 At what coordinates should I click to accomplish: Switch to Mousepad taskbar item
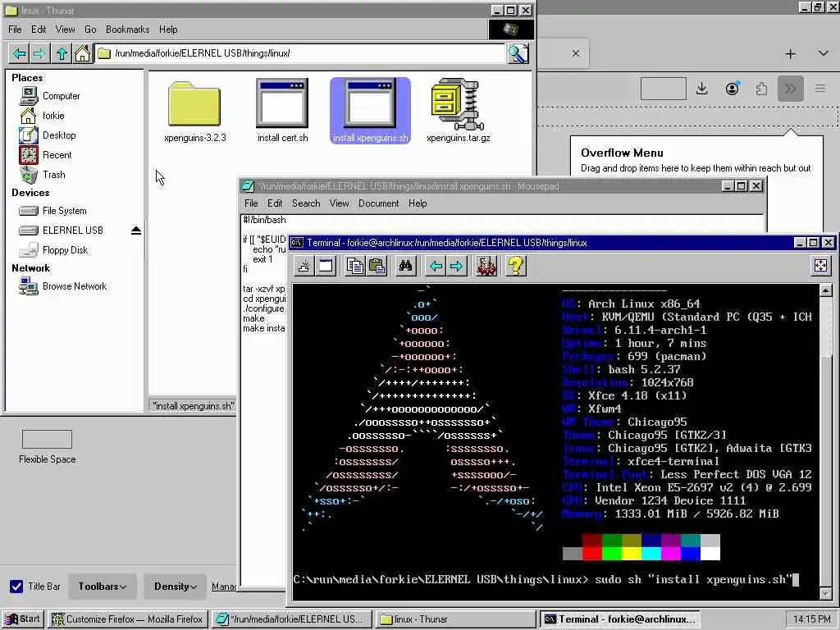pos(291,619)
